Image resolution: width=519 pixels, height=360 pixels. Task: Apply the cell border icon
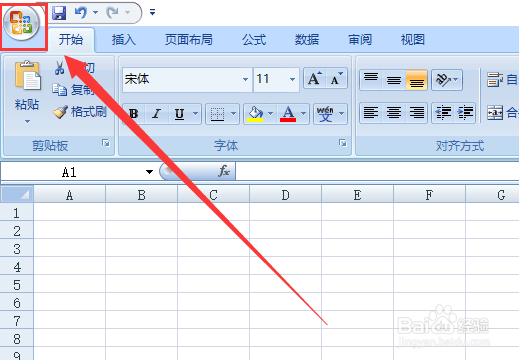pos(217,114)
